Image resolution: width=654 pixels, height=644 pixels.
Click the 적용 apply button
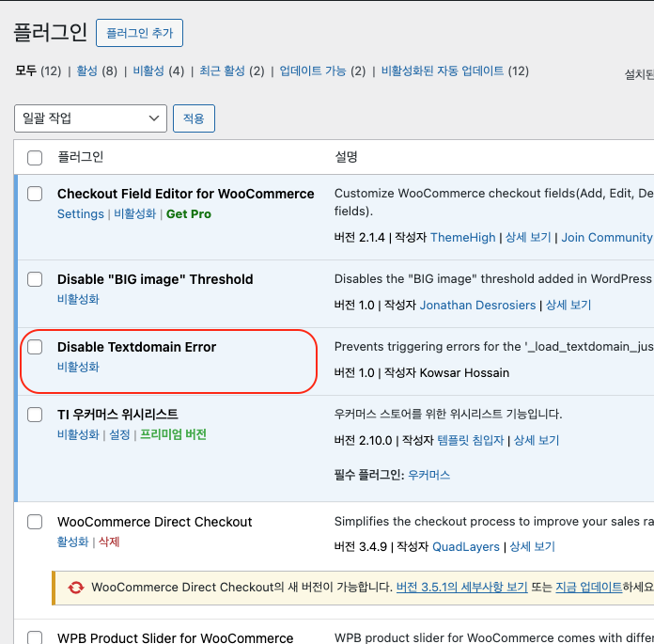coord(194,118)
